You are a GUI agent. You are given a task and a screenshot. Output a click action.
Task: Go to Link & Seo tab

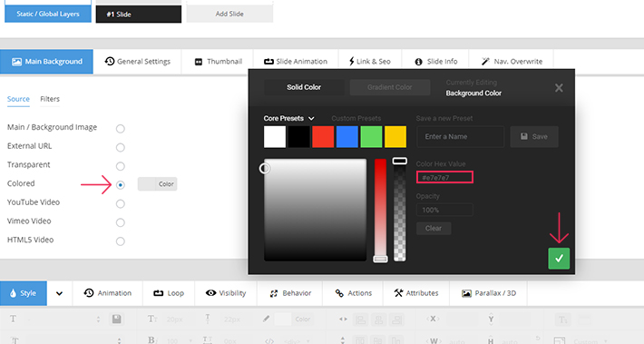[x=370, y=62]
